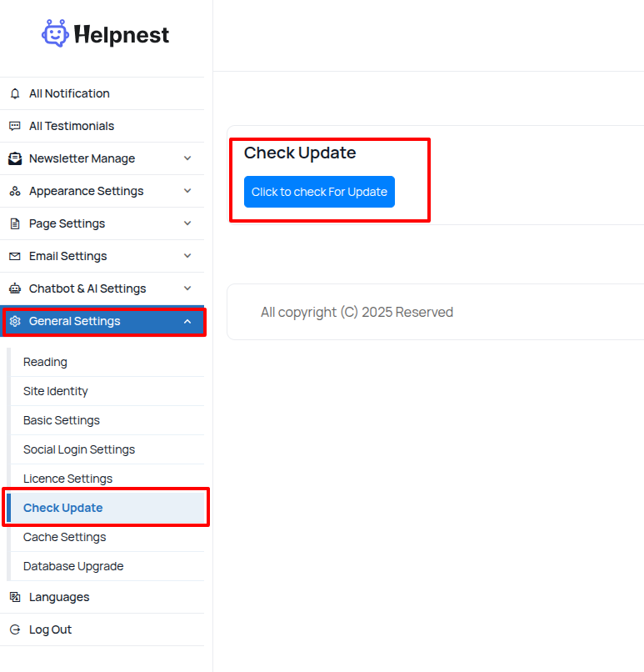Open the Social Login Settings page
This screenshot has height=672, width=644.
pyautogui.click(x=79, y=449)
